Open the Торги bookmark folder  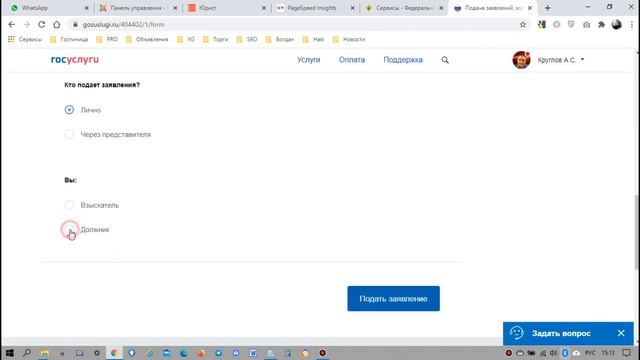tap(216, 39)
